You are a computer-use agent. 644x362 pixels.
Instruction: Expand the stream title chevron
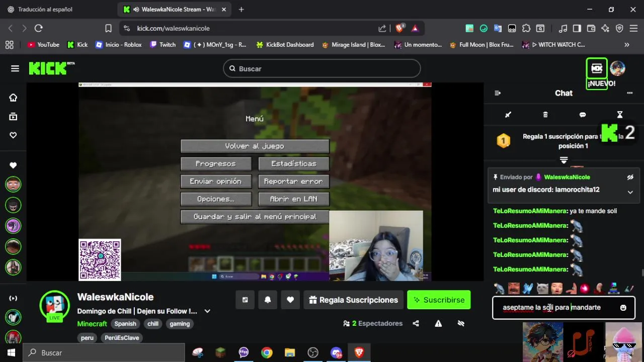[x=207, y=311]
